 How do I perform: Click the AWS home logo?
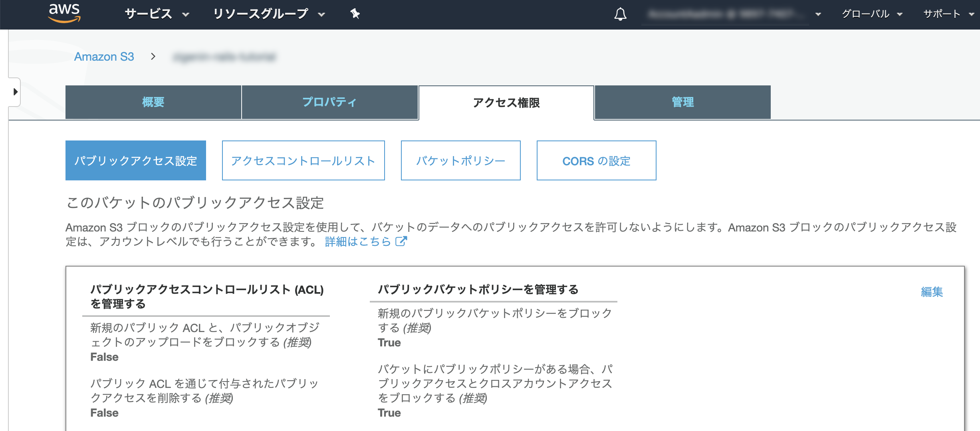point(66,14)
